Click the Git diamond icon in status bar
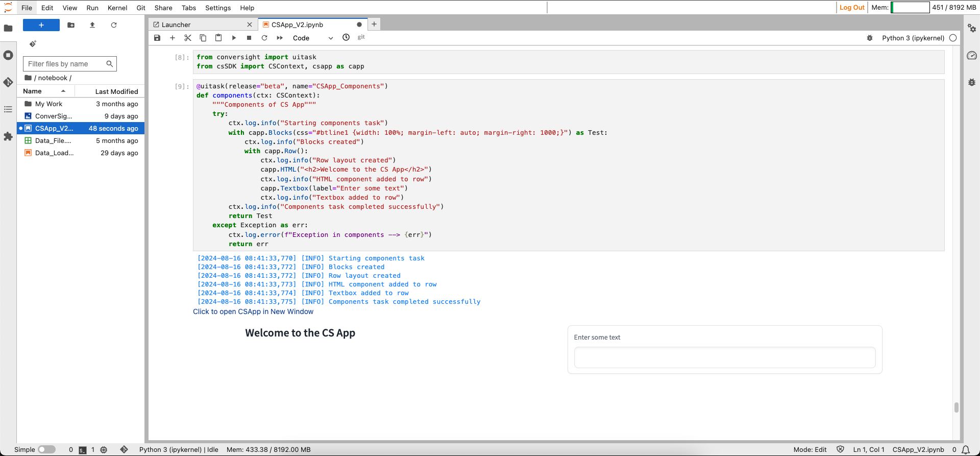Image resolution: width=980 pixels, height=456 pixels. (x=124, y=449)
